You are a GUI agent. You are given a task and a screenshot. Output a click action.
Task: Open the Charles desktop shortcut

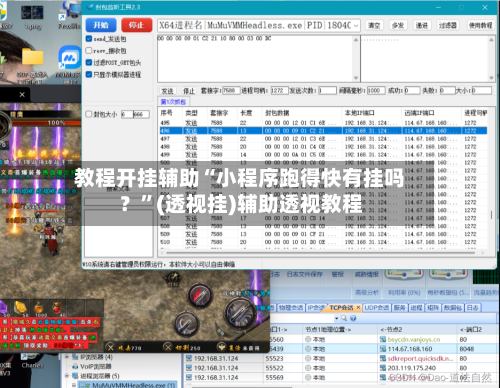click(32, 362)
